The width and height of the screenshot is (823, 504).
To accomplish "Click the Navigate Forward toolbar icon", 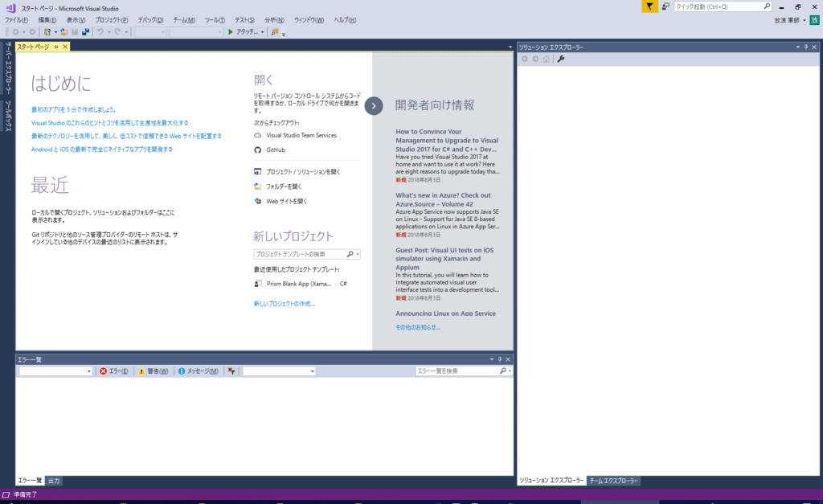I will [x=32, y=32].
